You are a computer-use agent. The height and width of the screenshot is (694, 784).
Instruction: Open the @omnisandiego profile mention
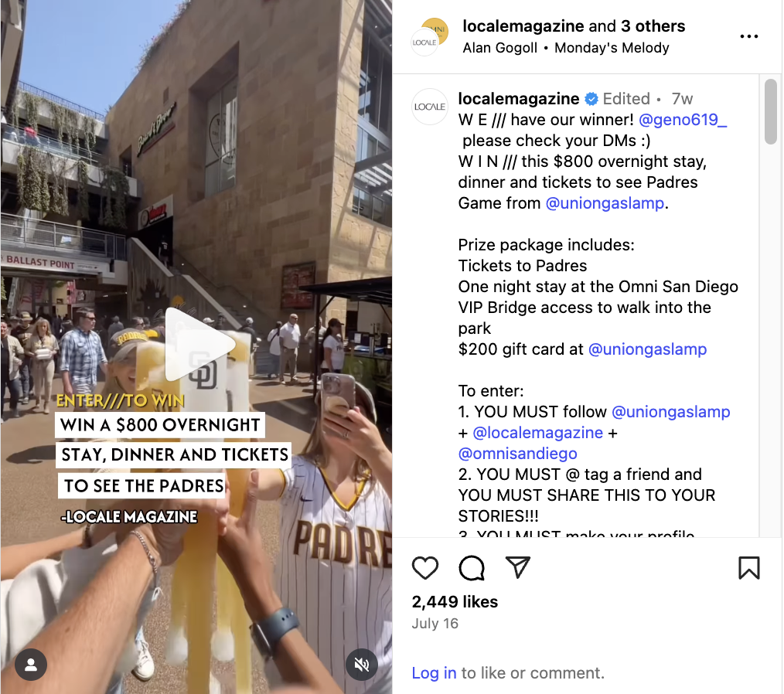[x=517, y=453]
